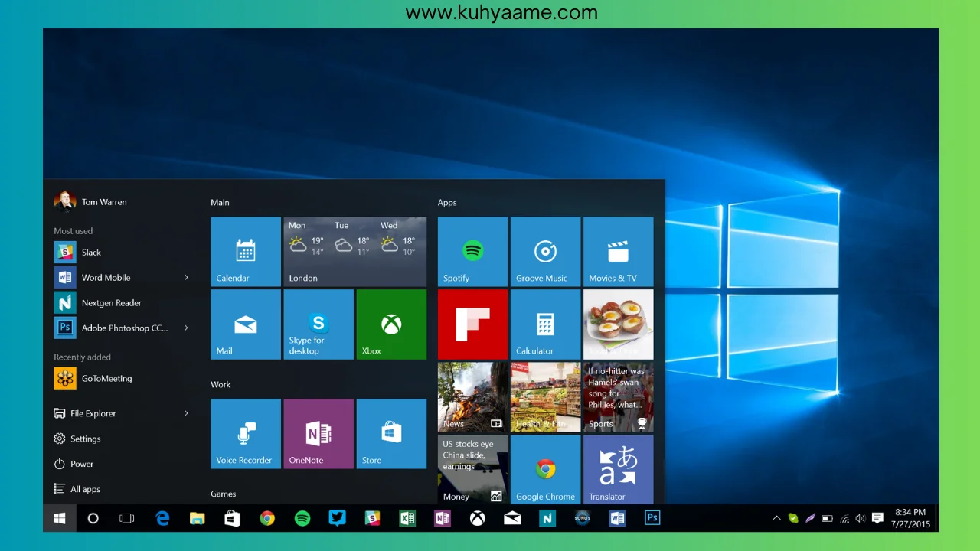
Task: Click the Windows Start button
Action: pyautogui.click(x=59, y=518)
